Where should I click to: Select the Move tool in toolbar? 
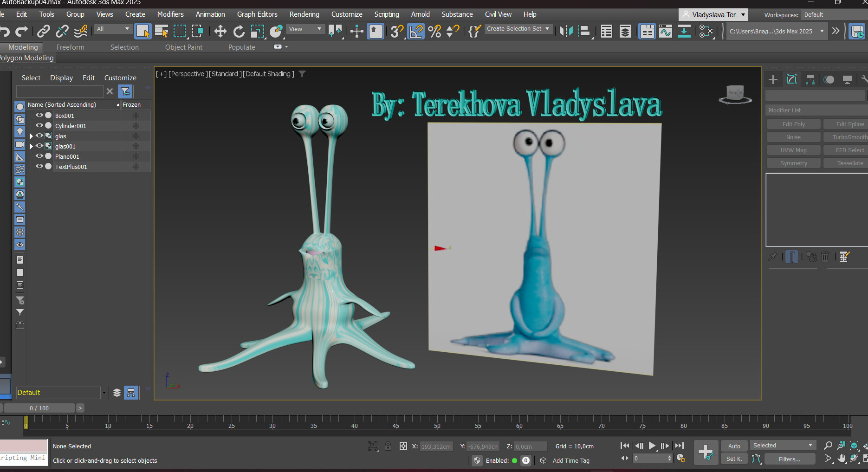[220, 32]
